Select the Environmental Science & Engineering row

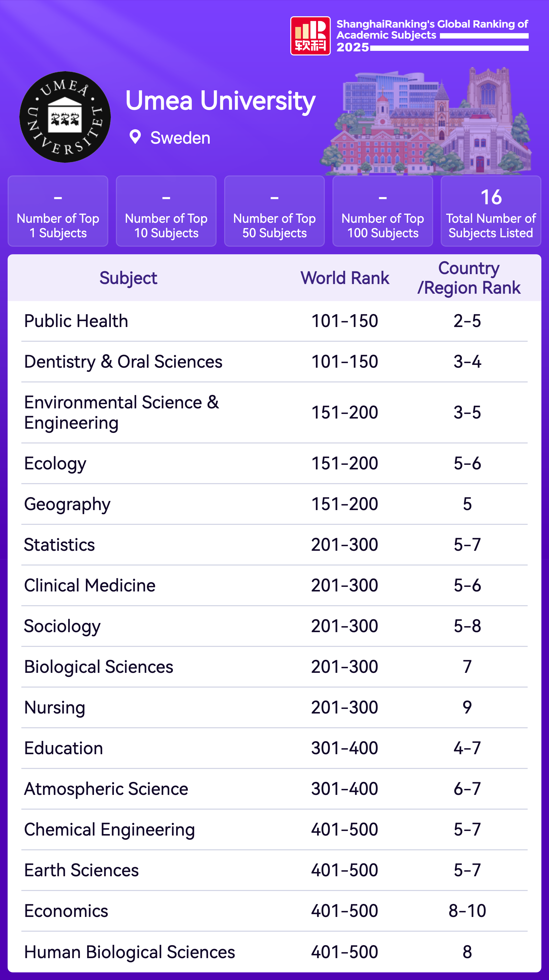[122, 413]
